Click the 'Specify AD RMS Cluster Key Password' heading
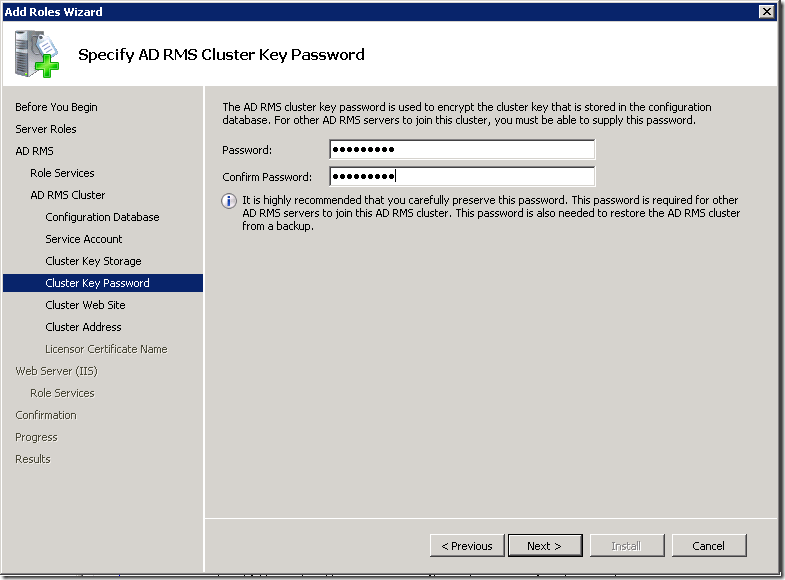The height and width of the screenshot is (580, 785). click(221, 55)
